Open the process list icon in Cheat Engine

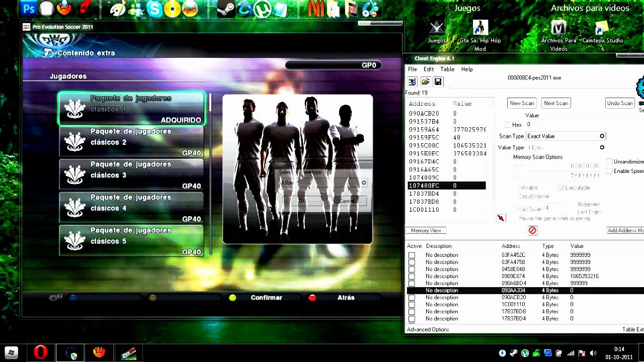(412, 82)
